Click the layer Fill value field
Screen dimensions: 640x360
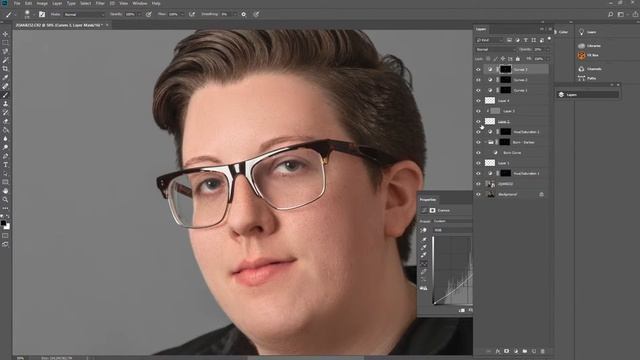(x=539, y=59)
